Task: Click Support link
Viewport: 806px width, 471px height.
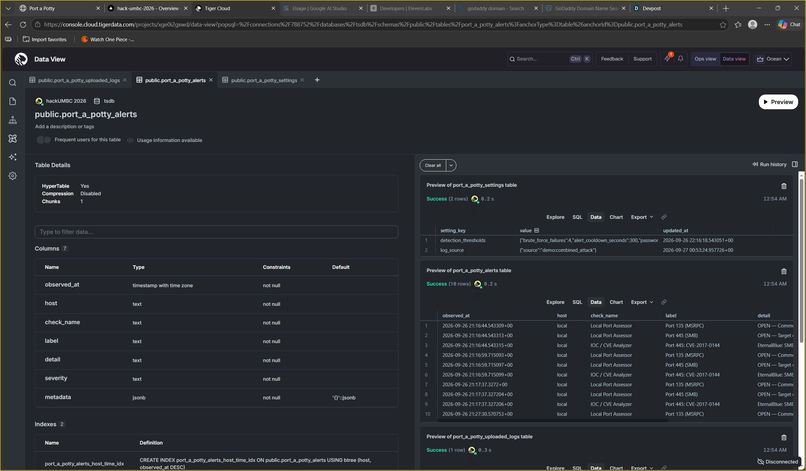Action: point(643,59)
